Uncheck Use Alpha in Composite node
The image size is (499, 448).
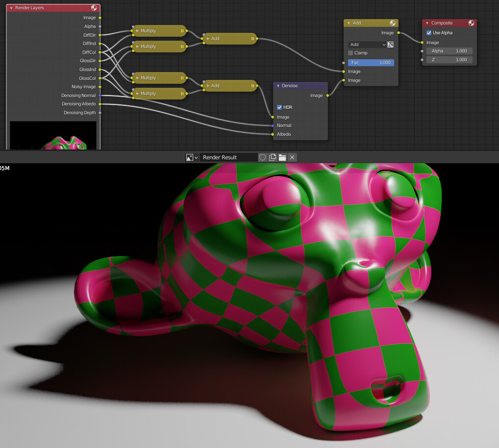tap(429, 33)
